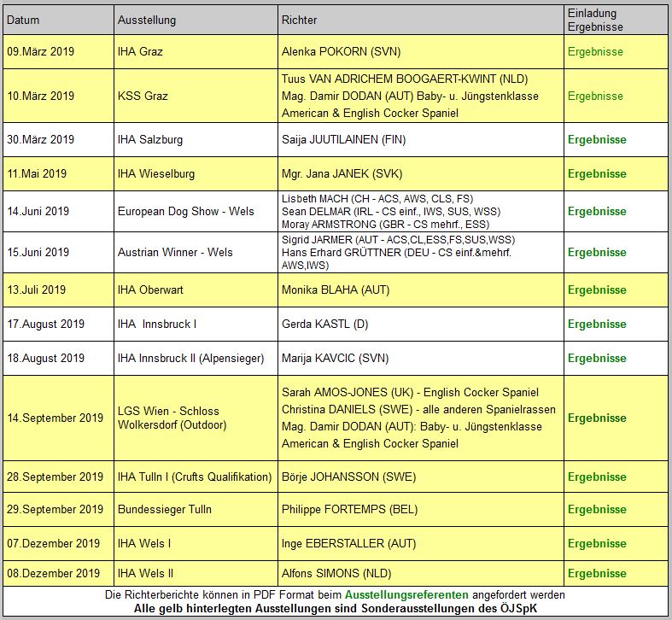View Ergebnisse for Austrian Winner Wels
672x620 pixels.
(597, 252)
